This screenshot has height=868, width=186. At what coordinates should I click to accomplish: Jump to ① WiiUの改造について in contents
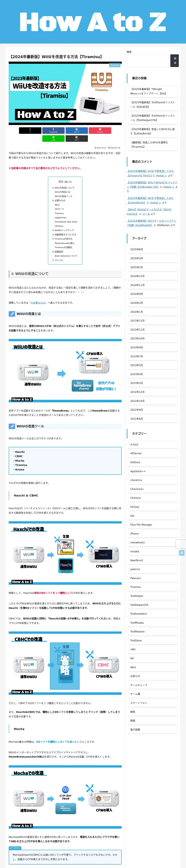(x=63, y=188)
